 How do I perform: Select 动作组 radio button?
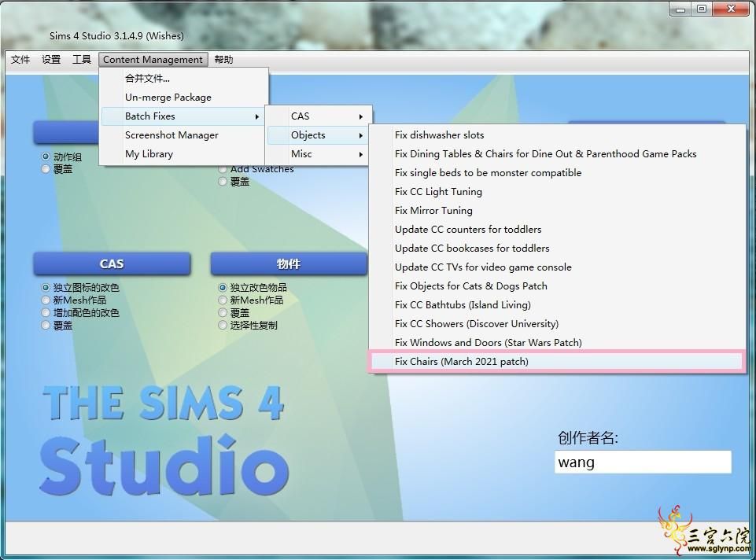pos(46,157)
